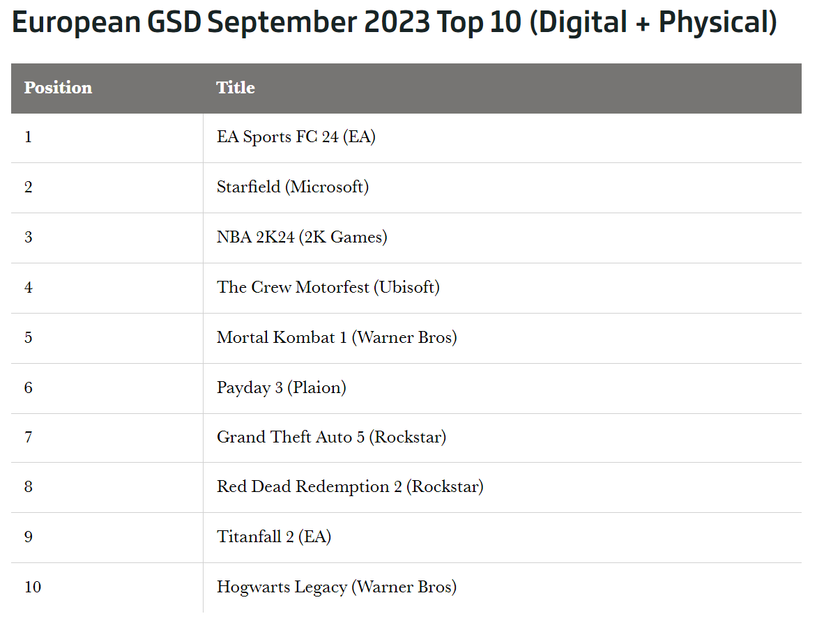Image resolution: width=840 pixels, height=623 pixels.
Task: Click Hogwarts Legacy (Warner Bros) entry
Action: (337, 587)
